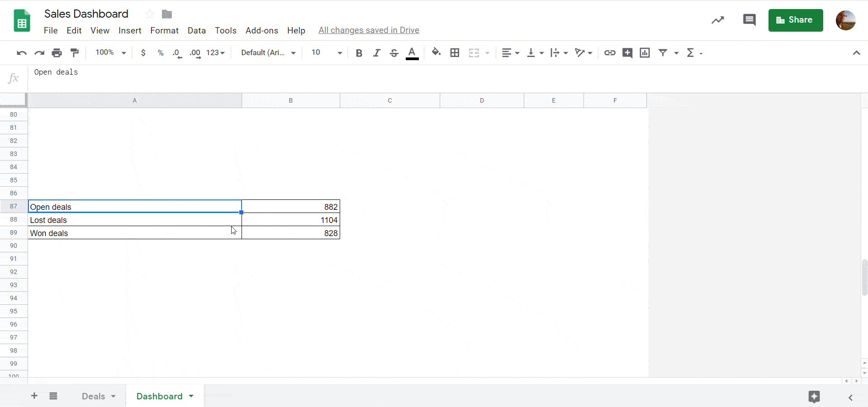This screenshot has width=868, height=407.
Task: Switch to the Deals sheet tab
Action: point(94,396)
